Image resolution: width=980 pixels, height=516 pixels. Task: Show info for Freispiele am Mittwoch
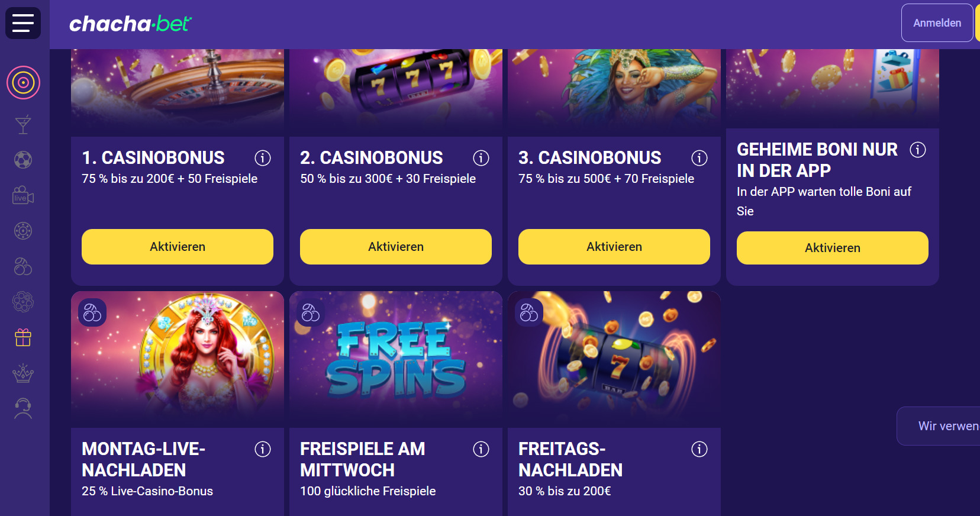pyautogui.click(x=481, y=449)
